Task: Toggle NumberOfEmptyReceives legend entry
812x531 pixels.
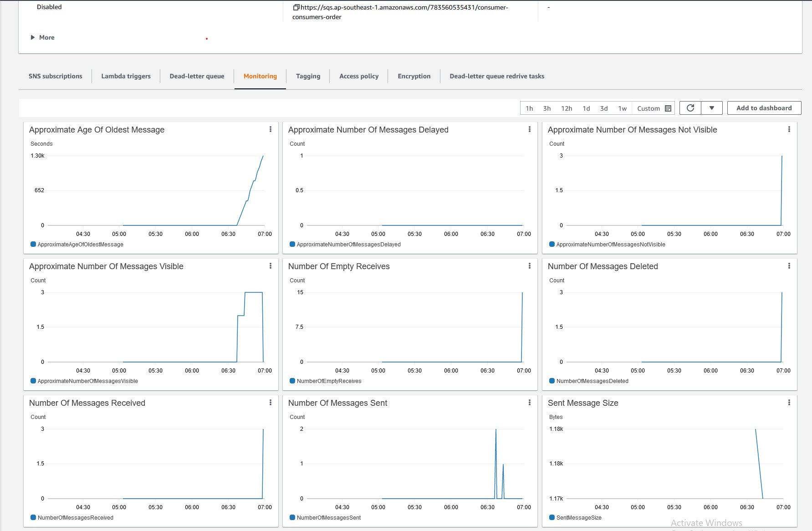Action: (x=326, y=381)
